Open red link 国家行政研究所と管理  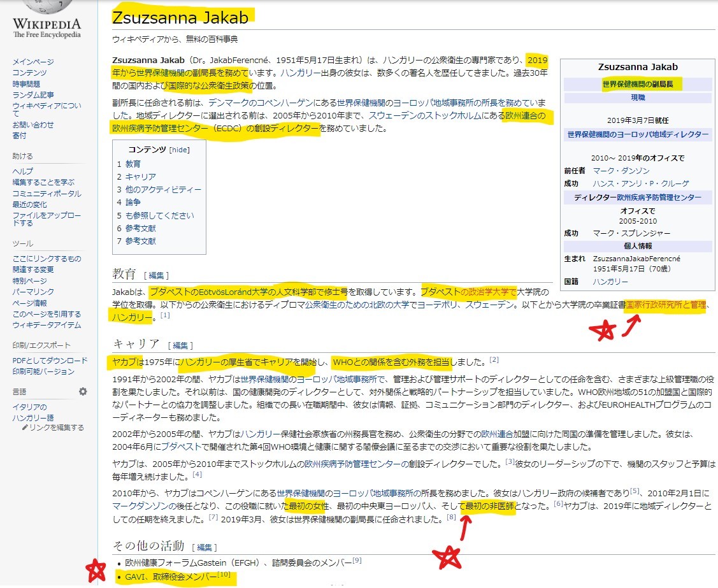pyautogui.click(x=666, y=305)
